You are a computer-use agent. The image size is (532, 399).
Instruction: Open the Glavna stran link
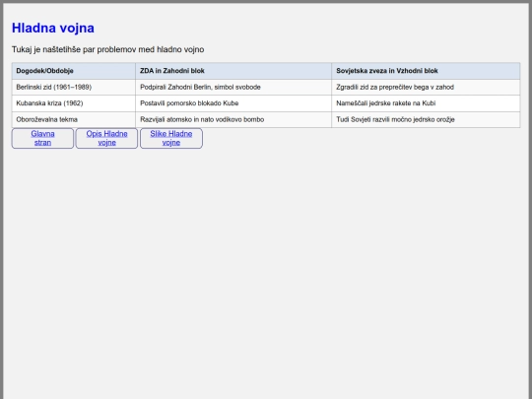(42, 138)
